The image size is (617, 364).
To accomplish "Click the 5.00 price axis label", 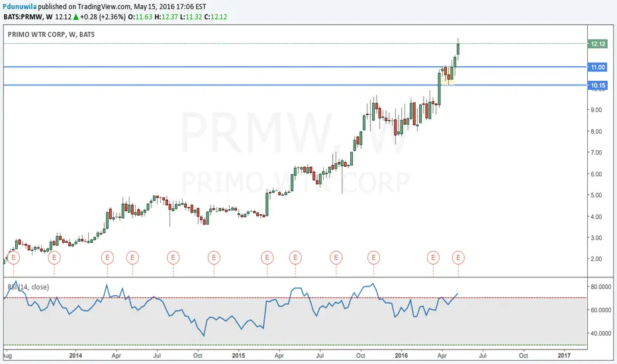I will coord(596,195).
